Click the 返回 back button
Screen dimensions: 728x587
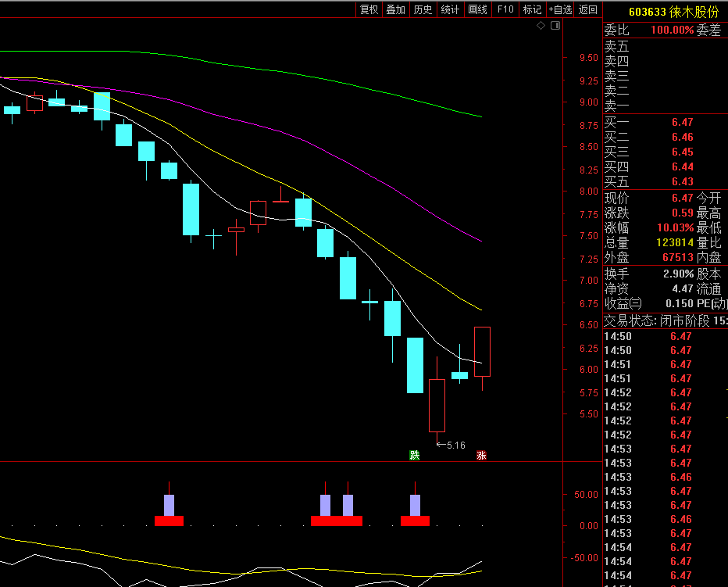click(x=587, y=9)
